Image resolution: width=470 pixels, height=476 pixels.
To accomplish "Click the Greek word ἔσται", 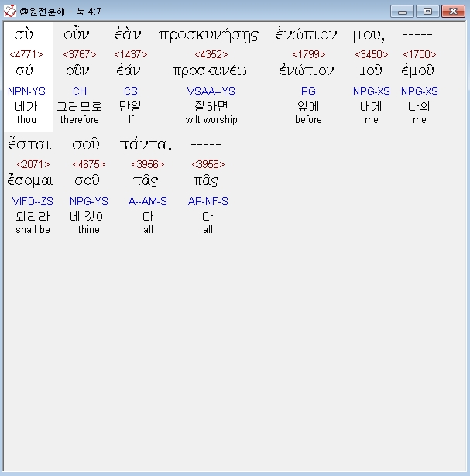I will click(29, 144).
